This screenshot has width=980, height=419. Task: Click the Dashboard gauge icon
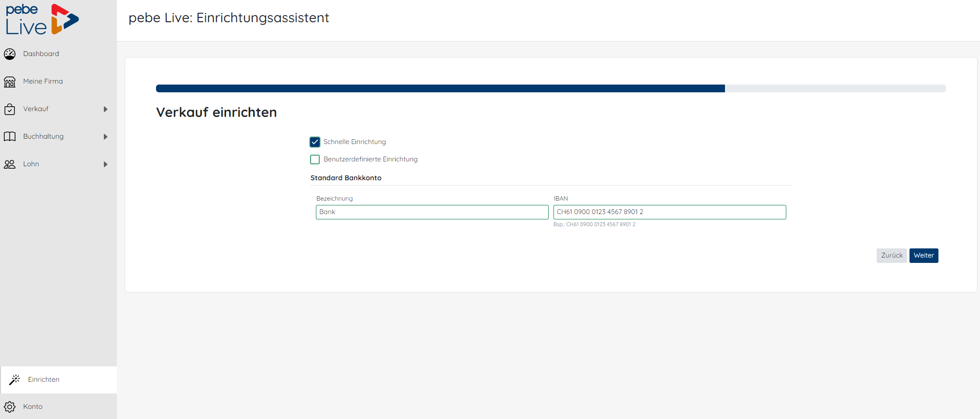[10, 54]
